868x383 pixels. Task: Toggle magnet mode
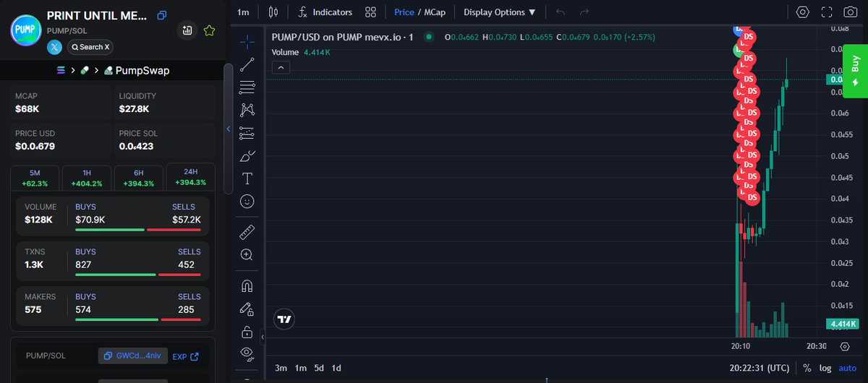(247, 285)
